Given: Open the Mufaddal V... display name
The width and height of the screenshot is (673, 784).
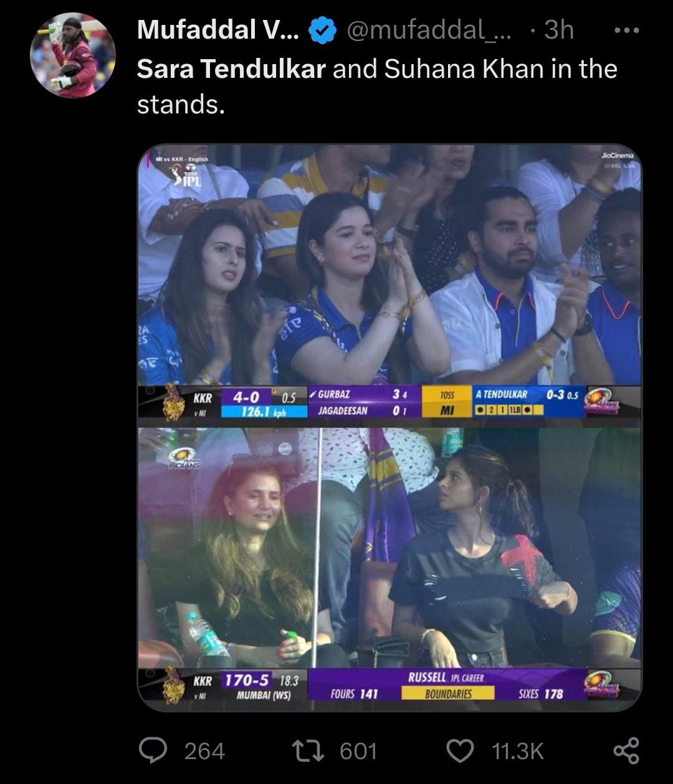Looking at the screenshot, I should coord(217,31).
